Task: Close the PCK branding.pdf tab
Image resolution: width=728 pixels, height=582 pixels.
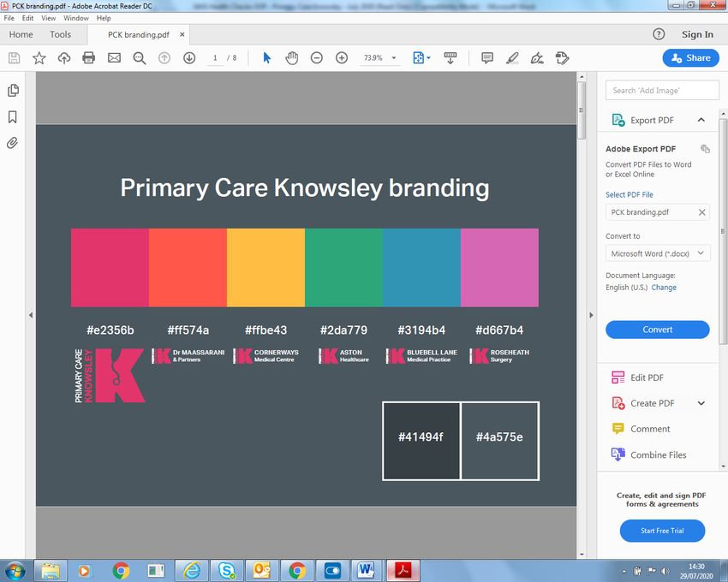Action: coord(182,34)
